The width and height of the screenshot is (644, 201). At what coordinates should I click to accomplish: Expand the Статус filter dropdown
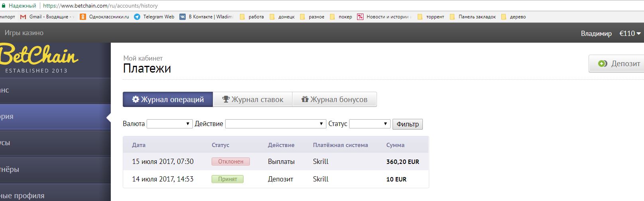coord(369,124)
